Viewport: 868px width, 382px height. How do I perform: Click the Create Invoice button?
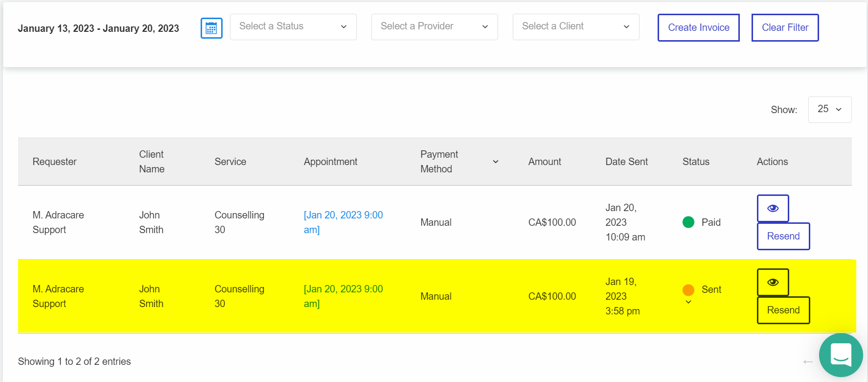(x=699, y=27)
